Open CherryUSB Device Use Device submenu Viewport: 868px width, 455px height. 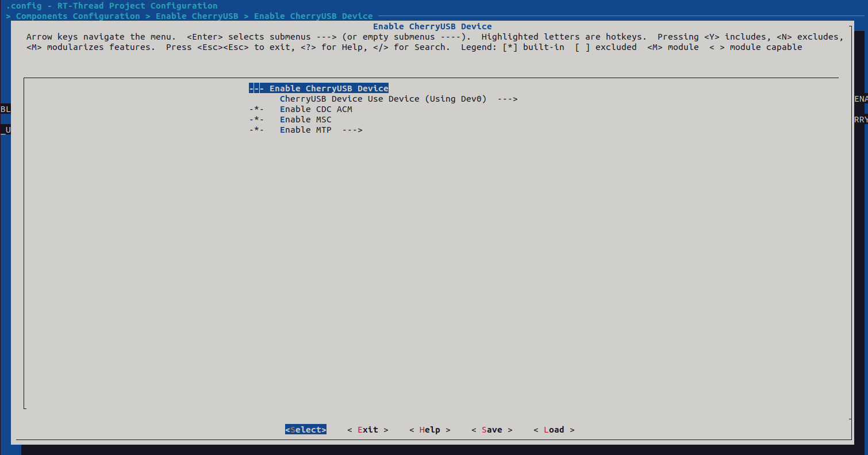click(x=399, y=99)
